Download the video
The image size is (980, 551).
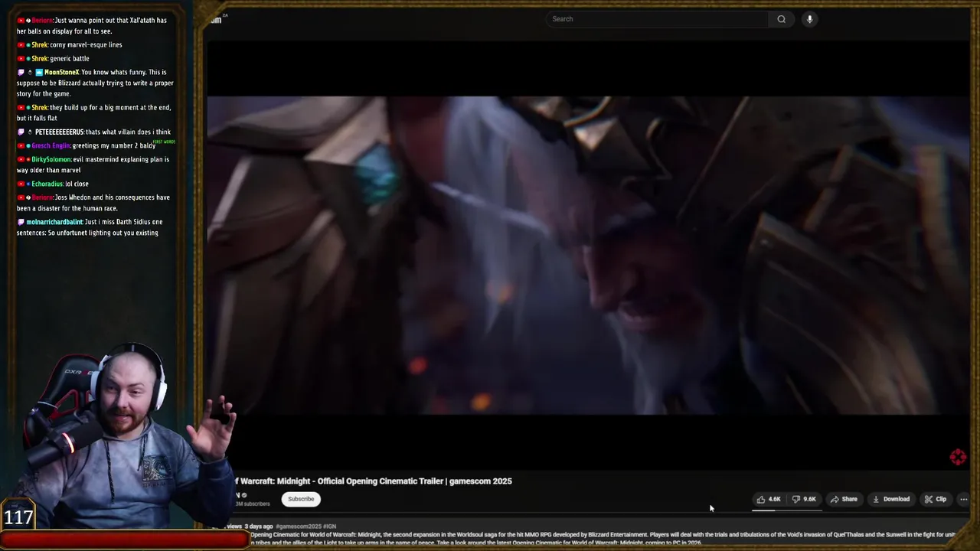click(891, 499)
